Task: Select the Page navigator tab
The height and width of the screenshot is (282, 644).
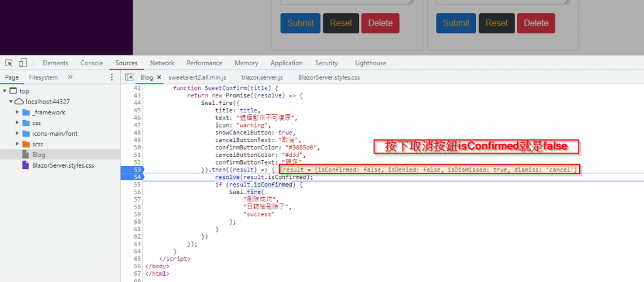Action: [12, 77]
